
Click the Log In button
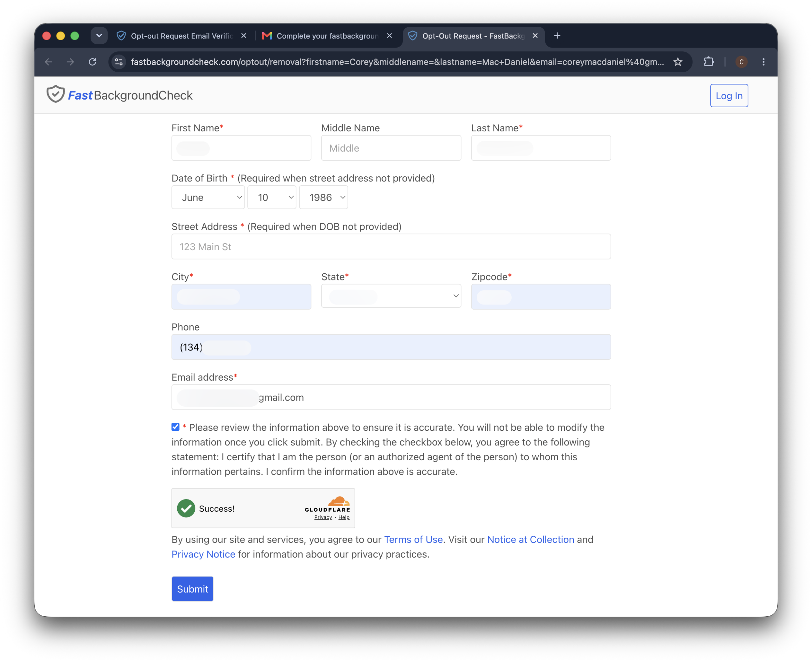[x=729, y=95]
